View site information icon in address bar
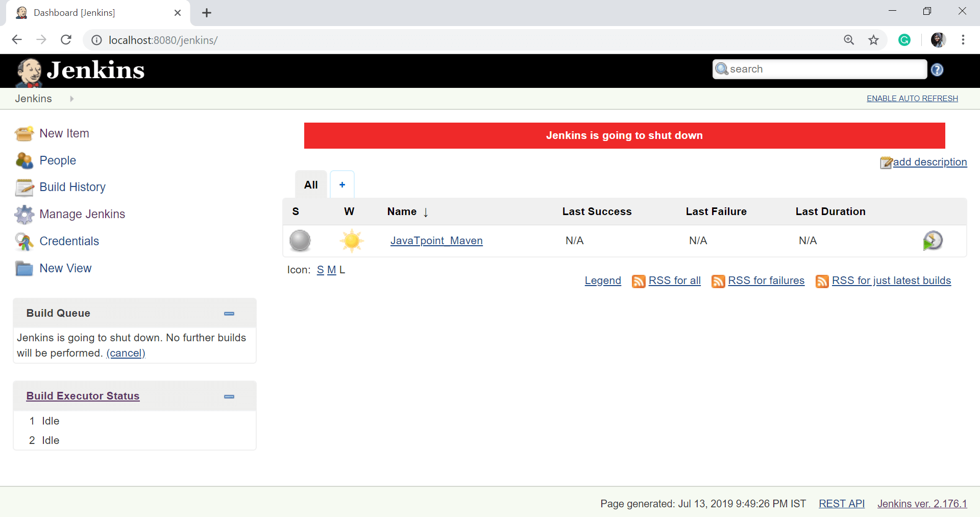This screenshot has height=517, width=980. (x=96, y=40)
